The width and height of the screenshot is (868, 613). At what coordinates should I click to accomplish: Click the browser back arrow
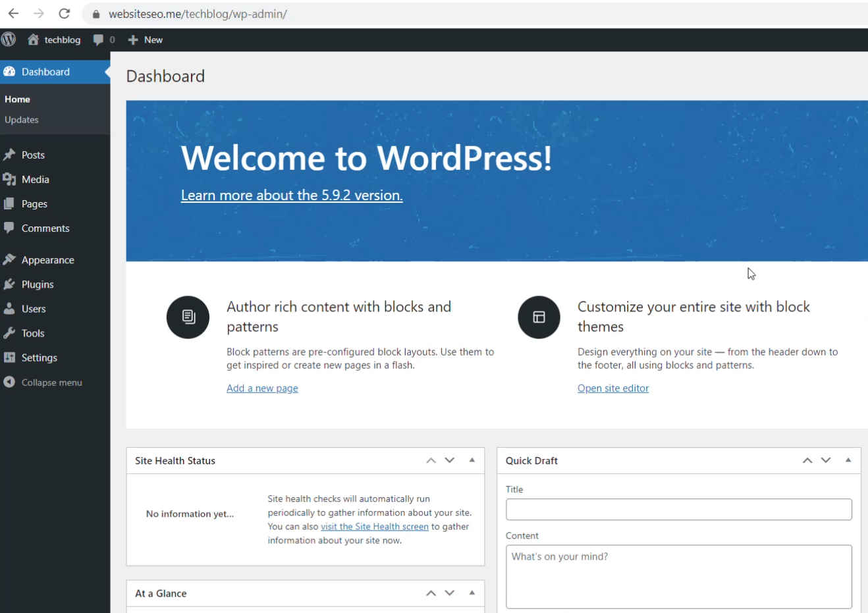pyautogui.click(x=13, y=13)
